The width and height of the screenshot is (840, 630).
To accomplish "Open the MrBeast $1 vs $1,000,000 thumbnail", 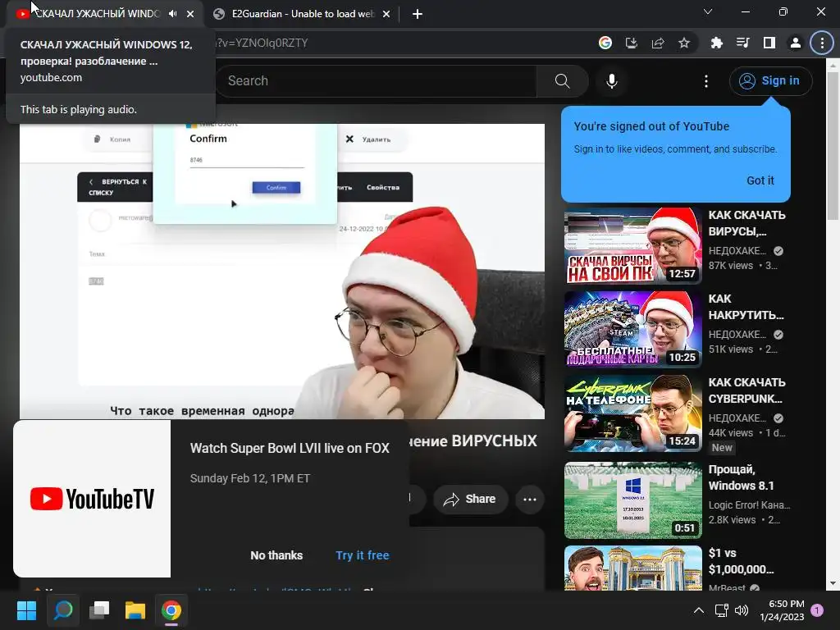I will [632, 568].
